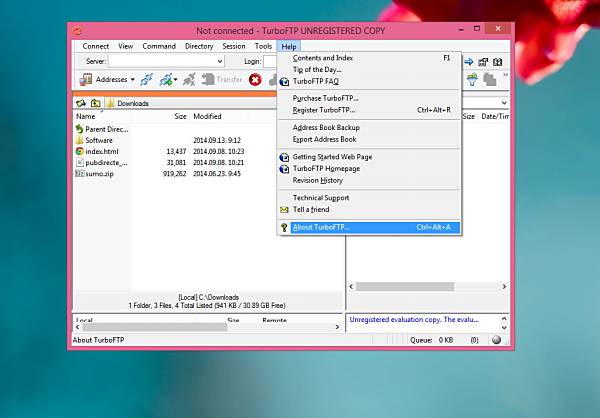Click left arrow of queue pane scrollbar
This screenshot has width=600, height=418.
point(78,327)
